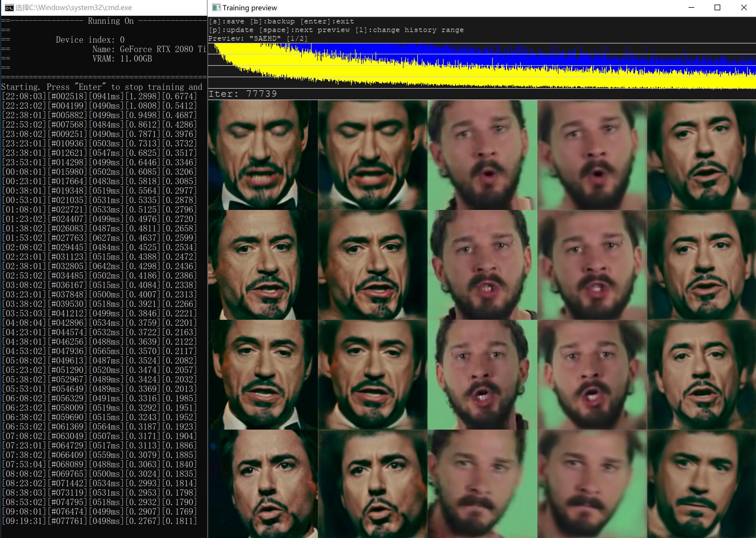Click log row with iteration #010936
This screenshot has height=538, width=756.
(99, 144)
